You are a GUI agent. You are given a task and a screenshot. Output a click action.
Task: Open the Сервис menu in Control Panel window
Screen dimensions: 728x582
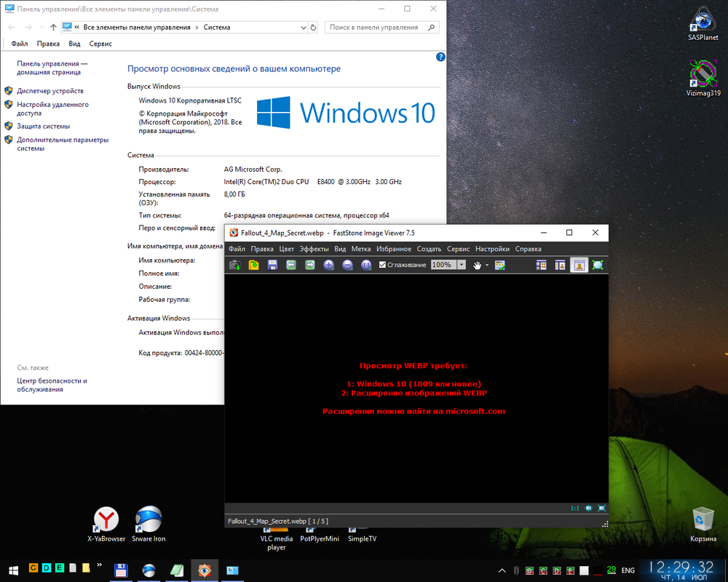pos(100,44)
